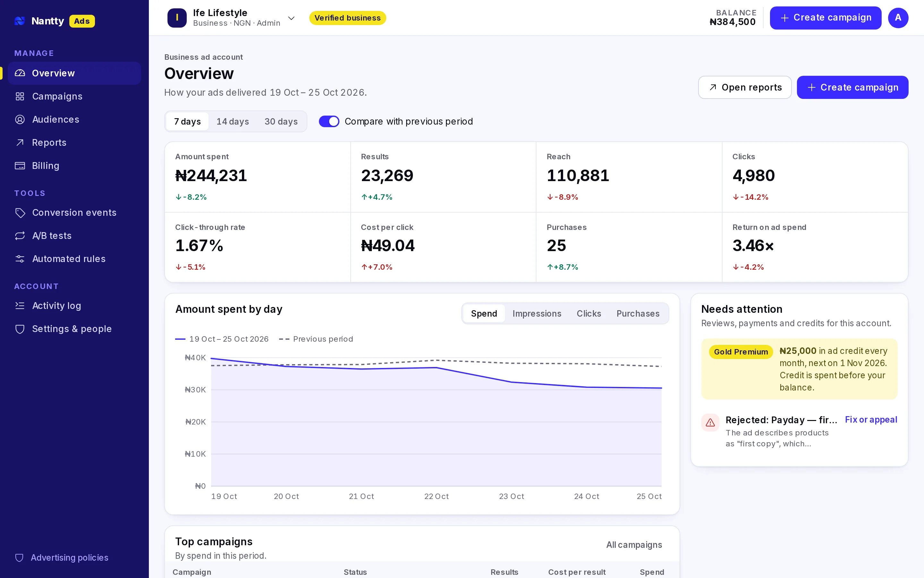Viewport: 924px width, 578px height.
Task: Click the Clicks 4,980 metric value
Action: 753,175
